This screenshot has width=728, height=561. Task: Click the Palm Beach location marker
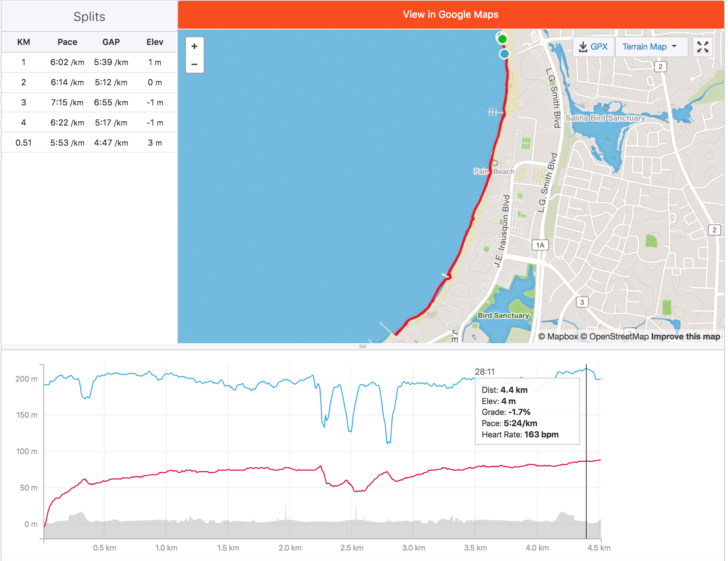494,163
